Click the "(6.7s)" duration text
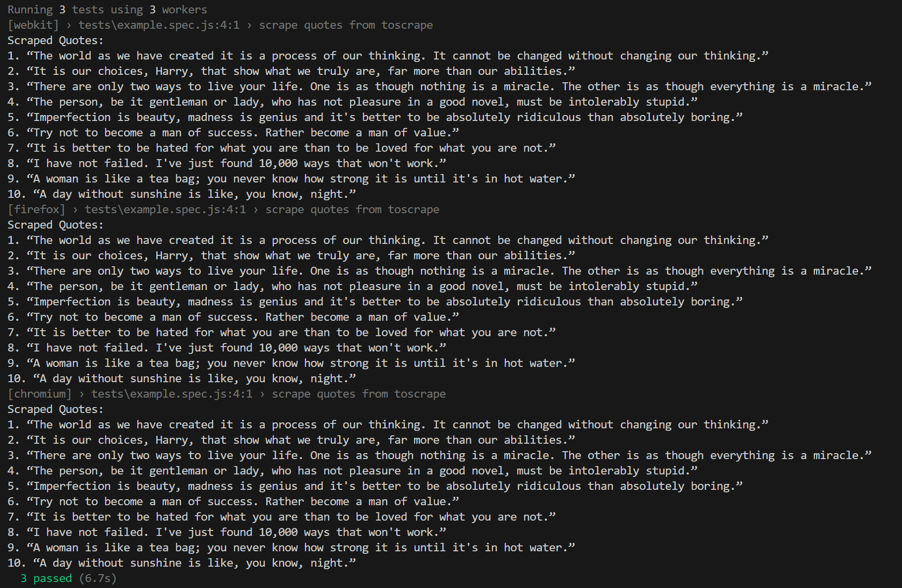Screen dimensions: 902x588 [x=98, y=579]
